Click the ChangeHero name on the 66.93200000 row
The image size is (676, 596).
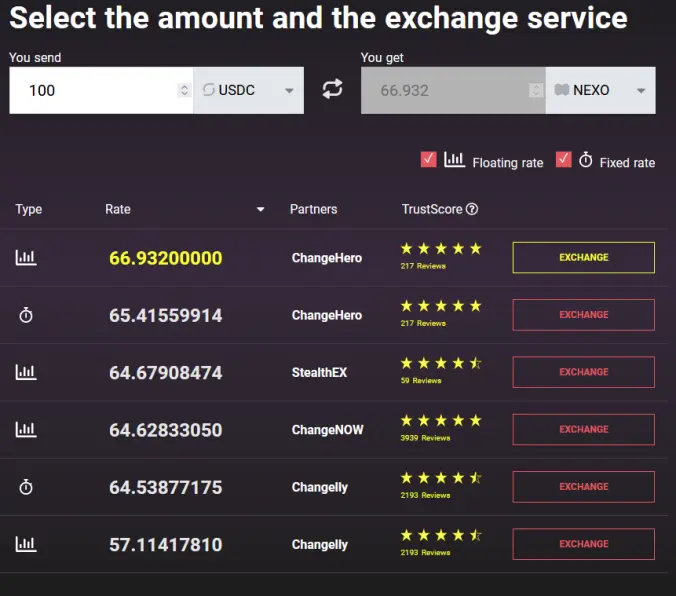(327, 258)
